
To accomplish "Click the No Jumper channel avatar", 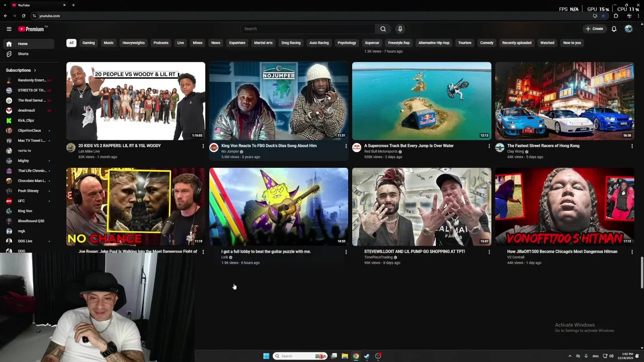I will (x=214, y=147).
